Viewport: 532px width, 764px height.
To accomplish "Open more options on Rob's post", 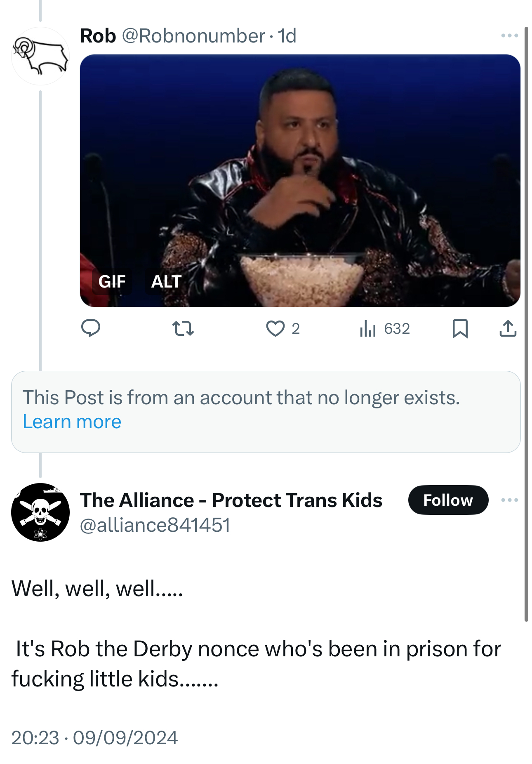I will [509, 36].
